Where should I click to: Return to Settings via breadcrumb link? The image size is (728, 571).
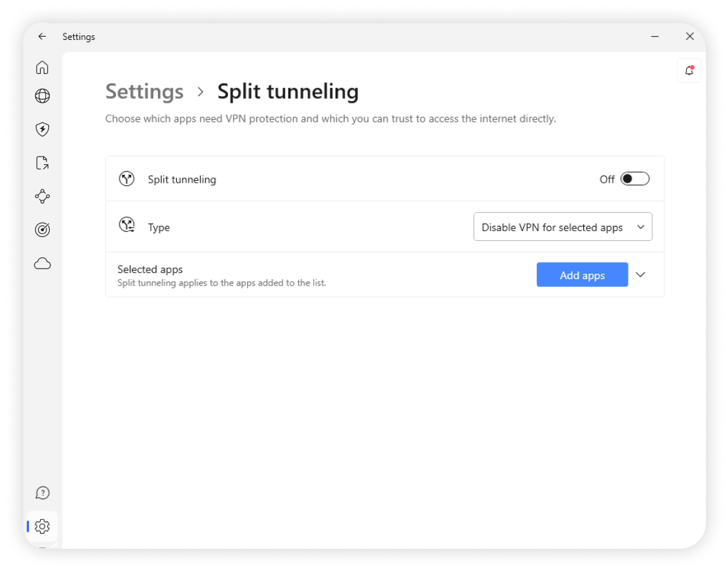tap(144, 92)
